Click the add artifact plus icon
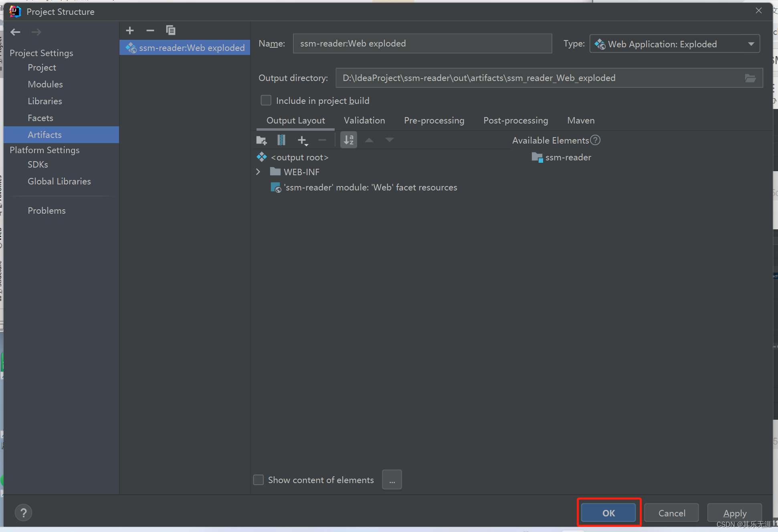778x532 pixels. tap(130, 30)
